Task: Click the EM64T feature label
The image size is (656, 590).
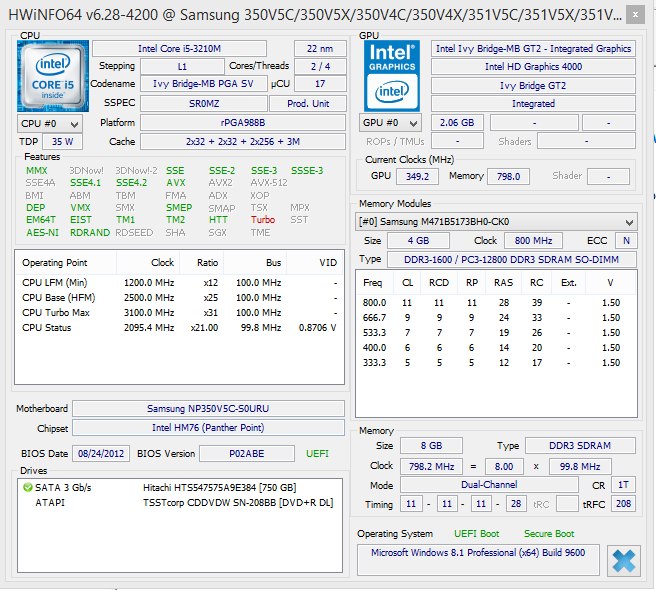Action: (41, 220)
